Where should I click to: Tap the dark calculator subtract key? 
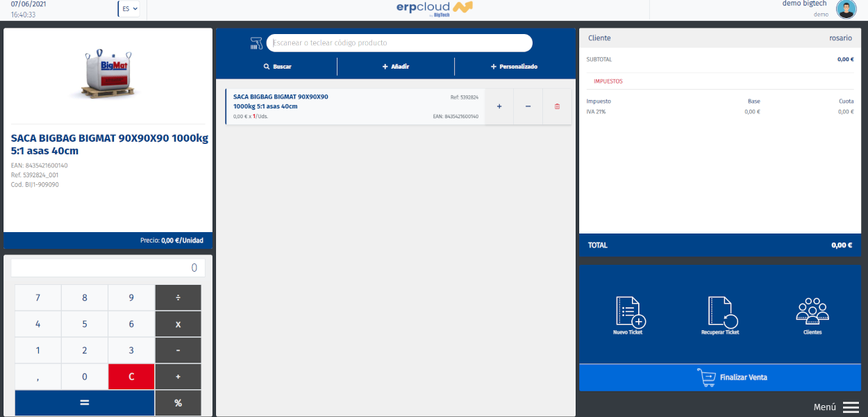(x=178, y=350)
